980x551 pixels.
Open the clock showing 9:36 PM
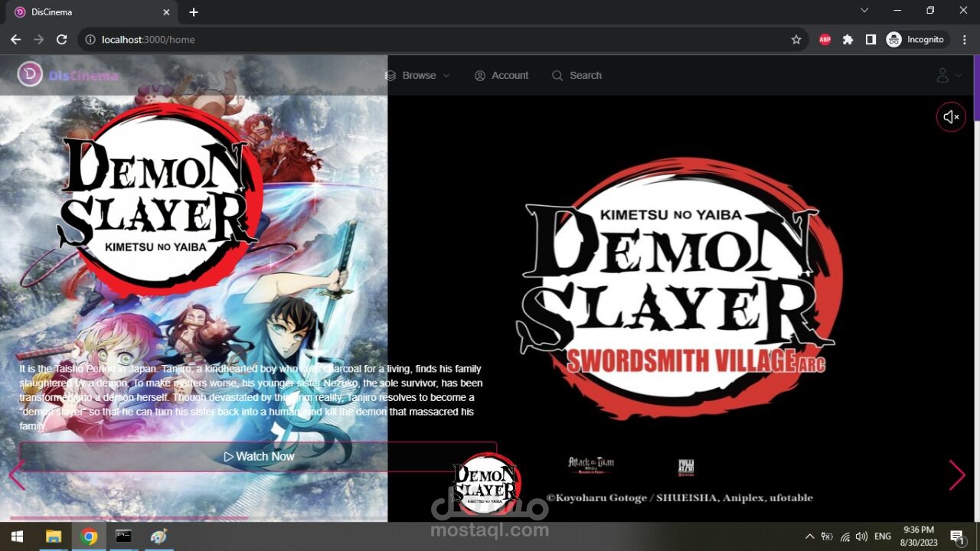[919, 536]
